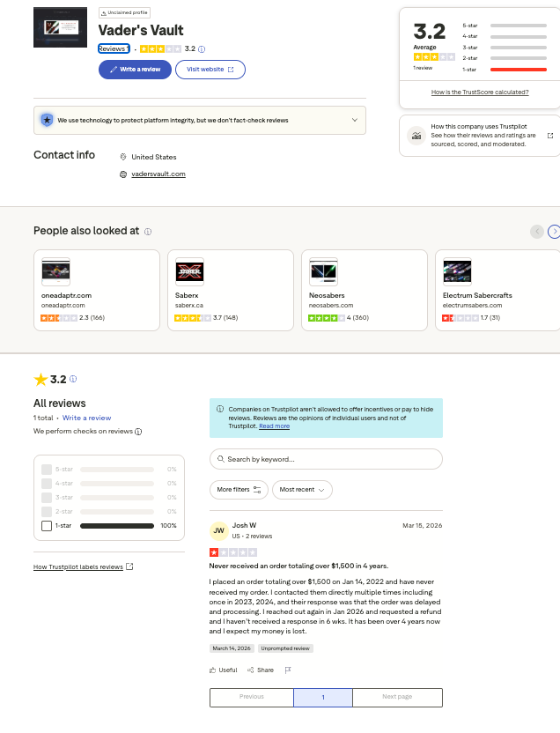Viewport: 560px width, 733px height.
Task: Click the flag icon to report review
Action: 288,670
